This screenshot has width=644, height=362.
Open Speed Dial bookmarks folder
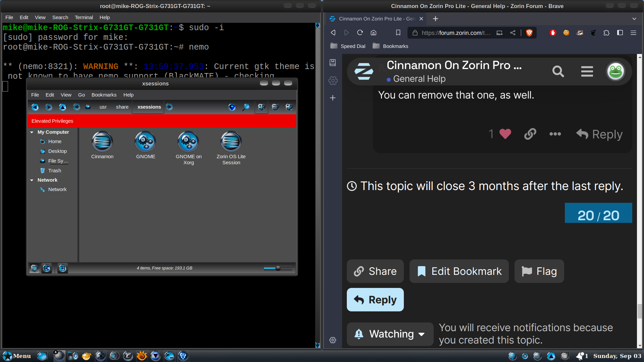pos(348,46)
